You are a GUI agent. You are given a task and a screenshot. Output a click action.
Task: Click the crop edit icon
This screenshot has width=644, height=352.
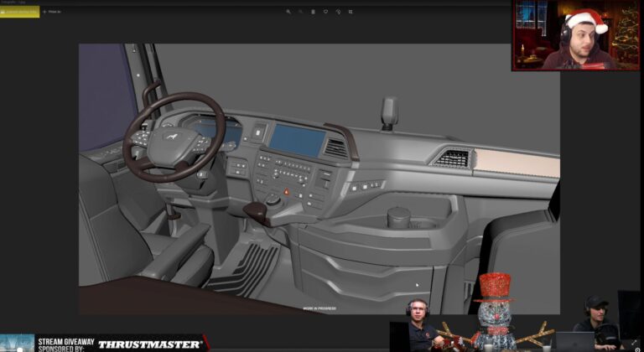point(351,12)
